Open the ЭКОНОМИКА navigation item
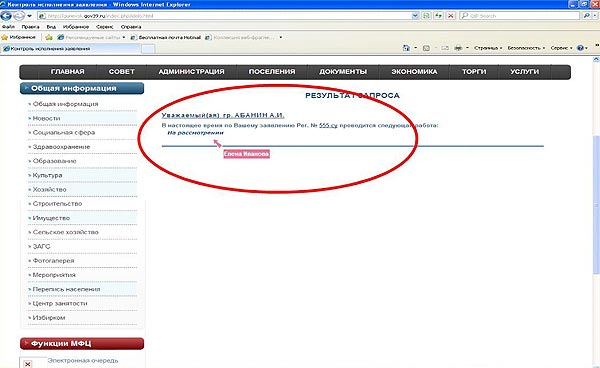Viewport: 600px width, 368px height. (414, 72)
